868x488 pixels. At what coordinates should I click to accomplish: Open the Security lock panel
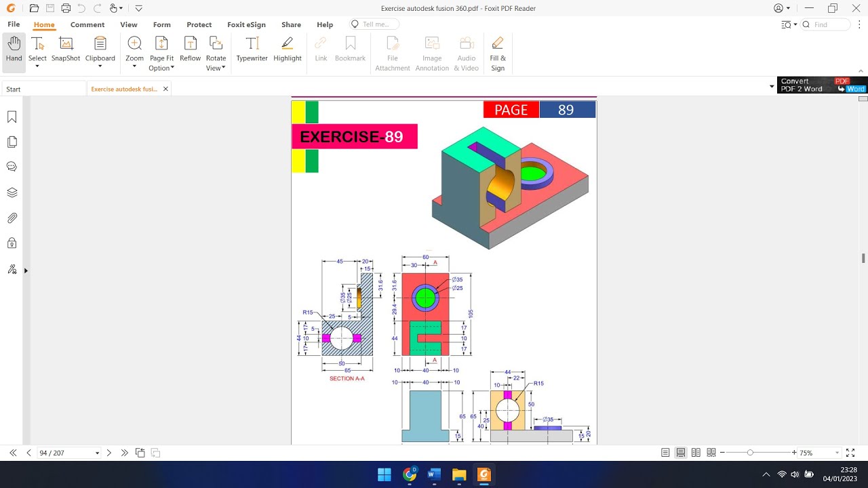[x=12, y=243]
